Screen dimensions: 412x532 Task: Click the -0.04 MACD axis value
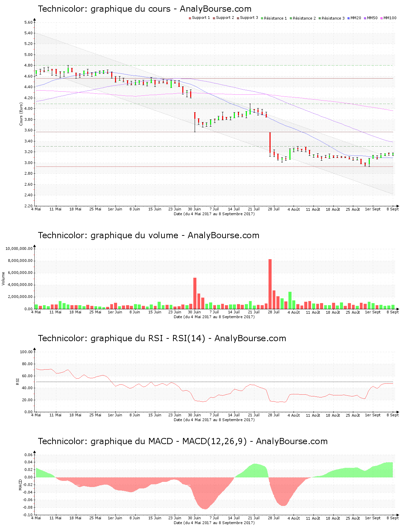28,492
